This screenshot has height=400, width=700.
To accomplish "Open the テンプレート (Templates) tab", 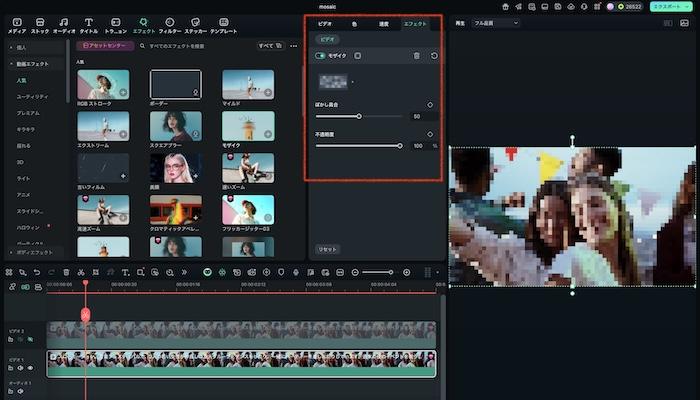I will click(224, 25).
